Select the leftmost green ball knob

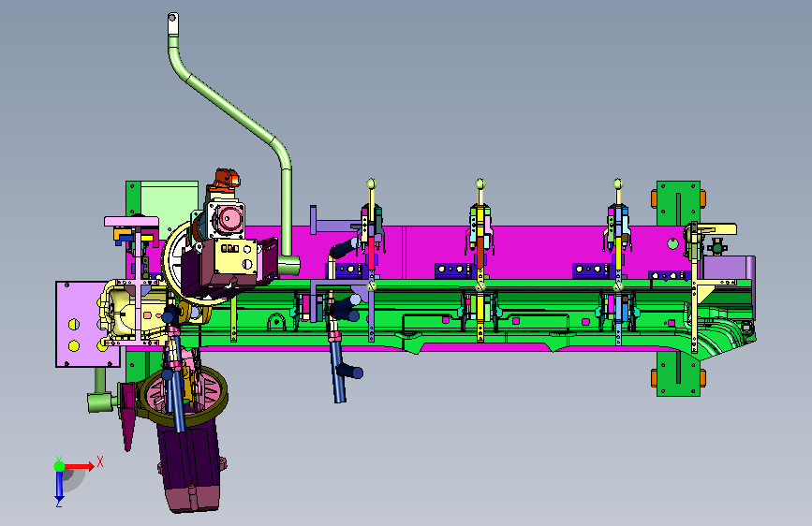(371, 183)
